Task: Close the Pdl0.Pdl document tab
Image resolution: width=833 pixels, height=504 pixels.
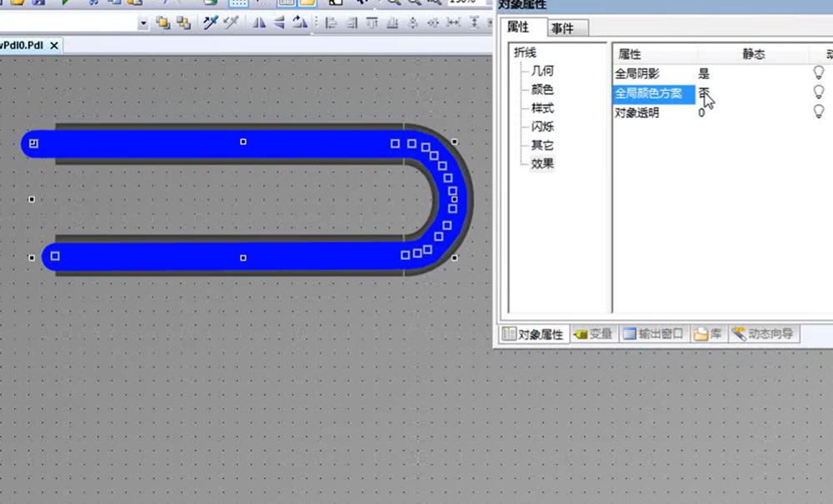Action: 54,46
